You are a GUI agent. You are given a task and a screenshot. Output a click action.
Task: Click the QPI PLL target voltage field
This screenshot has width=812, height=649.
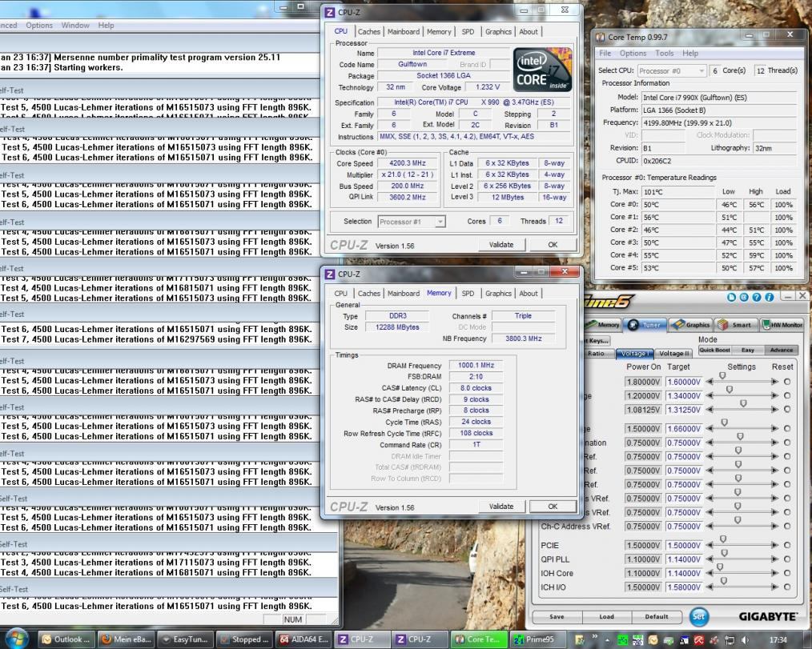(x=683, y=559)
